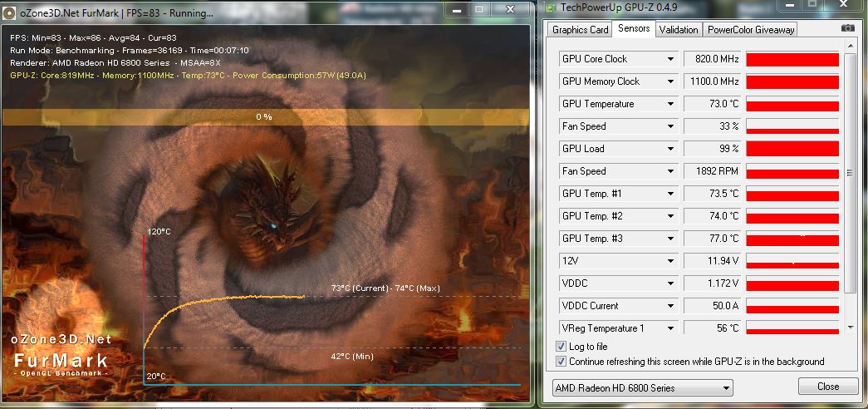Click the Fan Speed percent red graph
Image resolution: width=868 pixels, height=409 pixels.
[792, 126]
